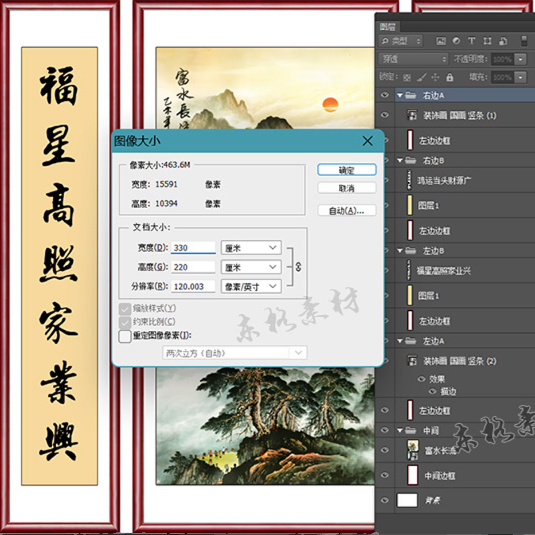
Task: Lock all with the padlock icon
Action: point(450,77)
